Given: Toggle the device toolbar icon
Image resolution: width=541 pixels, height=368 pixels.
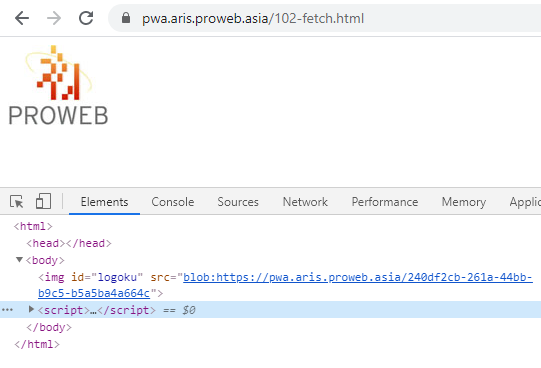Looking at the screenshot, I should (43, 201).
